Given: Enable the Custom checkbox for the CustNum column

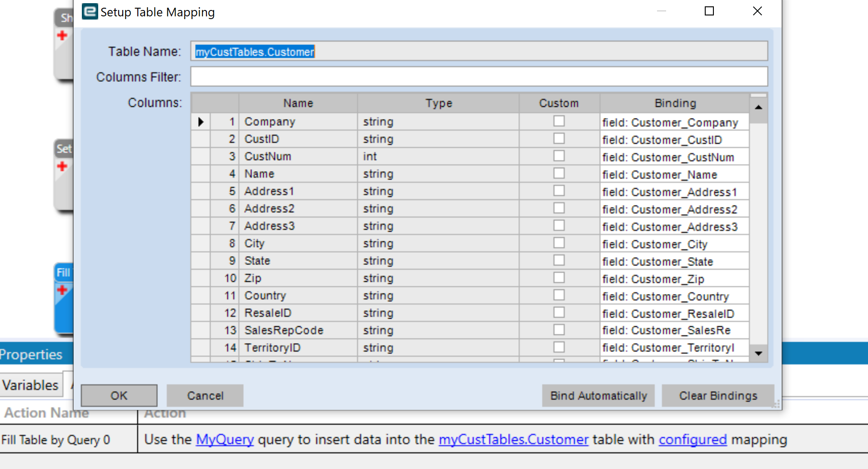Looking at the screenshot, I should 559,155.
